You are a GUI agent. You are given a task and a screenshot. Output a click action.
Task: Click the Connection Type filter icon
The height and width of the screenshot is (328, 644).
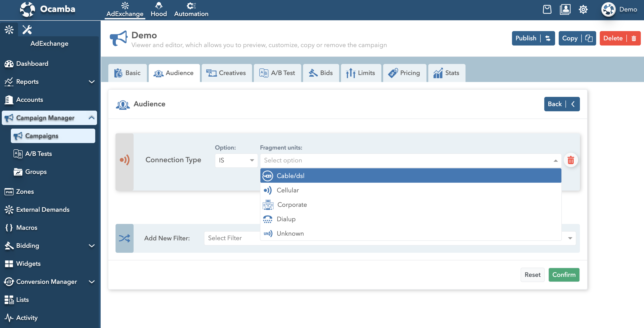(x=124, y=160)
